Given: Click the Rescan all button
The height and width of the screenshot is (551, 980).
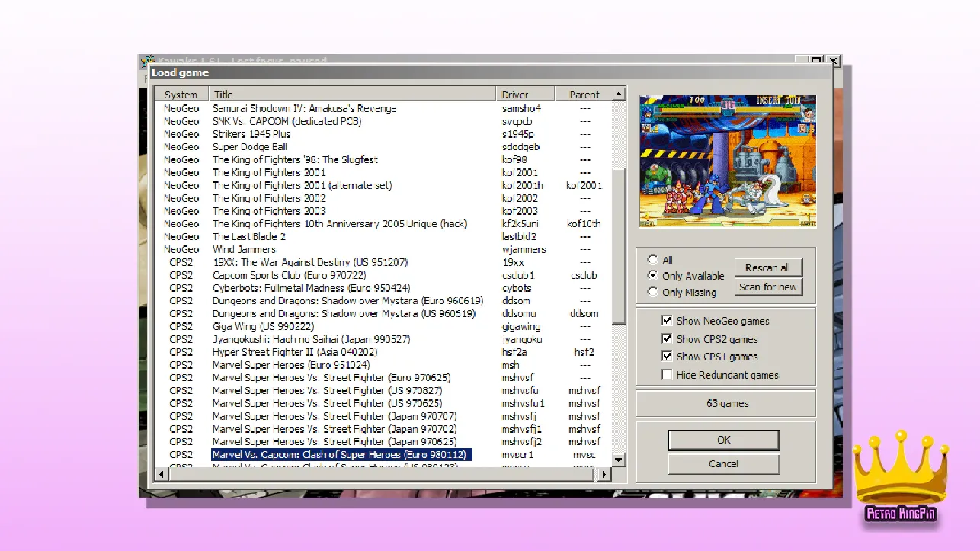Looking at the screenshot, I should click(x=768, y=267).
